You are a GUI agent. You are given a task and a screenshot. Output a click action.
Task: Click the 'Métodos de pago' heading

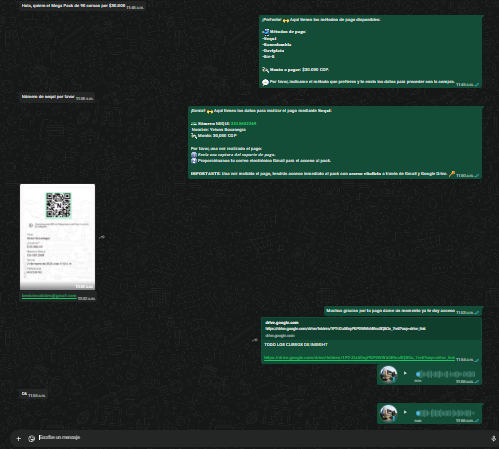tap(288, 32)
